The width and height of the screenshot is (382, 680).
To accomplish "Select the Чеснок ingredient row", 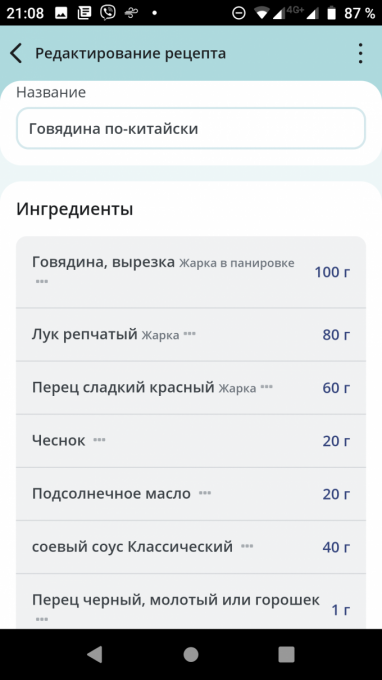I will click(x=191, y=441).
